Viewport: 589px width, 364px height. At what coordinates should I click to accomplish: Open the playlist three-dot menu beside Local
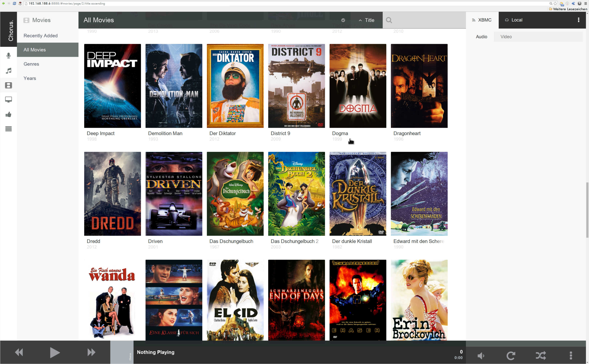[x=578, y=20]
